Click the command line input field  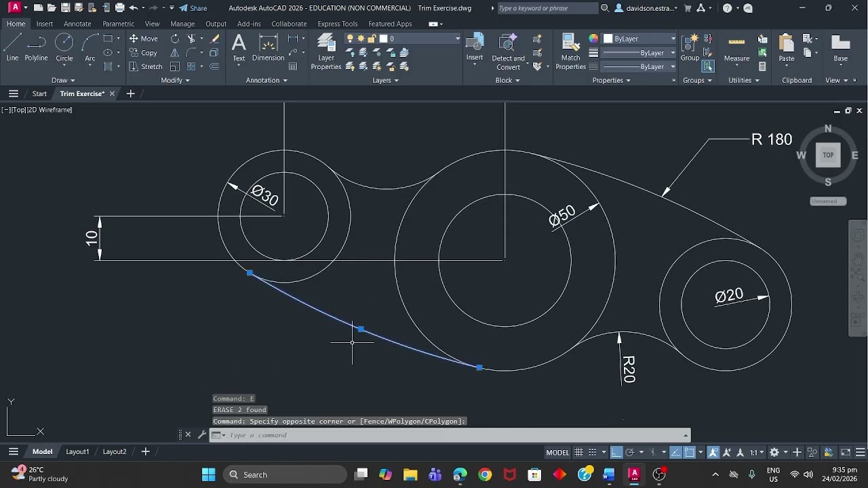(x=451, y=435)
